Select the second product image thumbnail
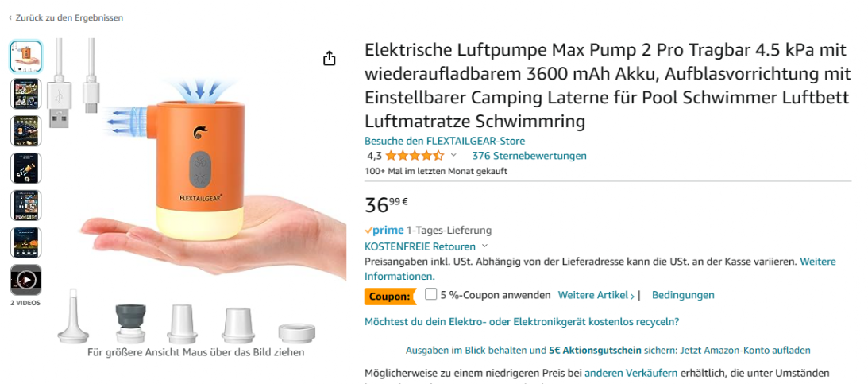 (x=26, y=94)
